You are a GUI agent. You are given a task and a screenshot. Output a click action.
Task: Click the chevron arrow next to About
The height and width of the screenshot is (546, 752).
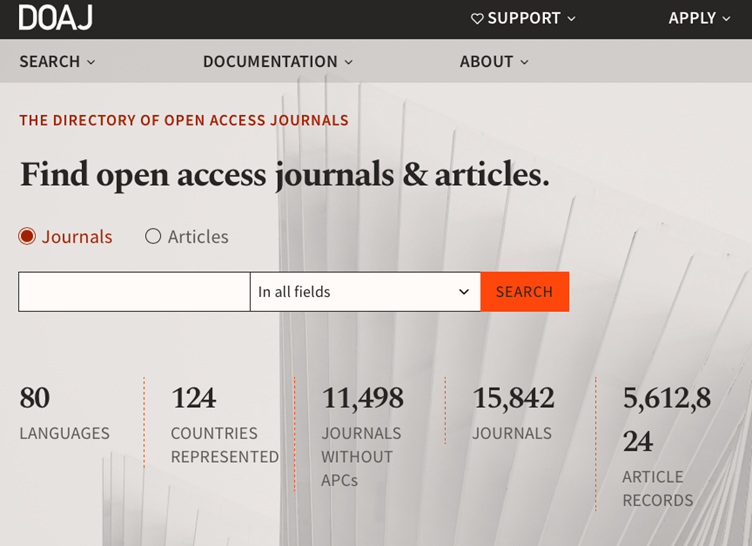(525, 62)
